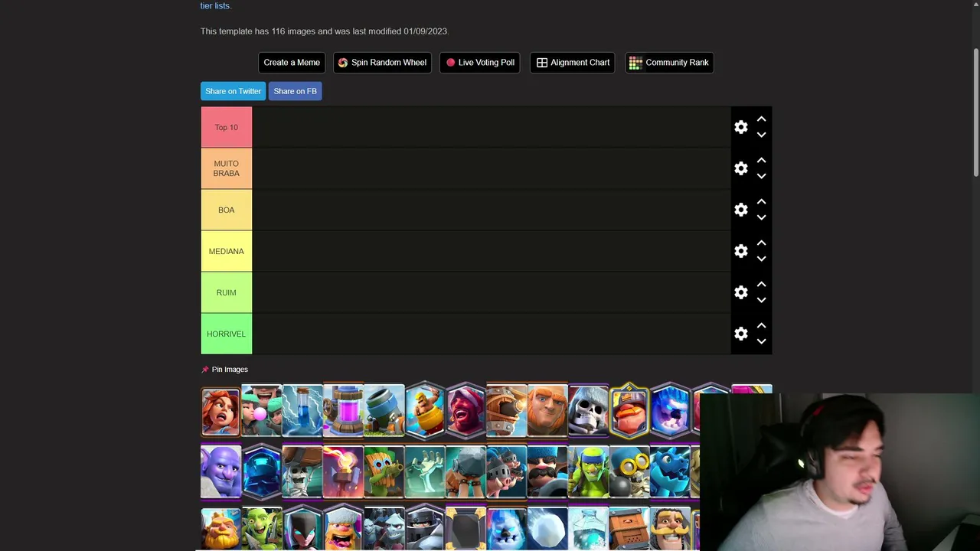Toggle Pin Images option
The height and width of the screenshot is (551, 980).
click(224, 370)
